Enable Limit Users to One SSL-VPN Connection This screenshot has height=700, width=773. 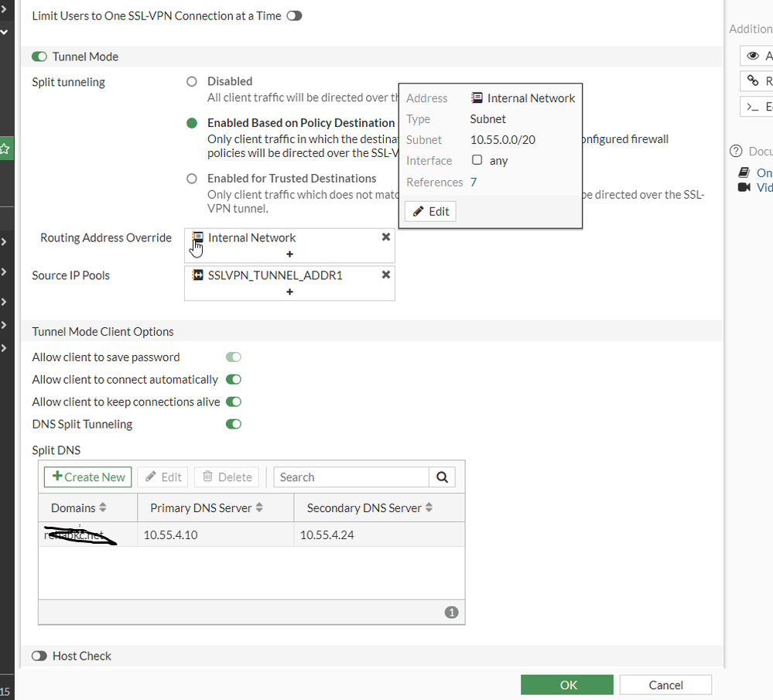pos(294,15)
